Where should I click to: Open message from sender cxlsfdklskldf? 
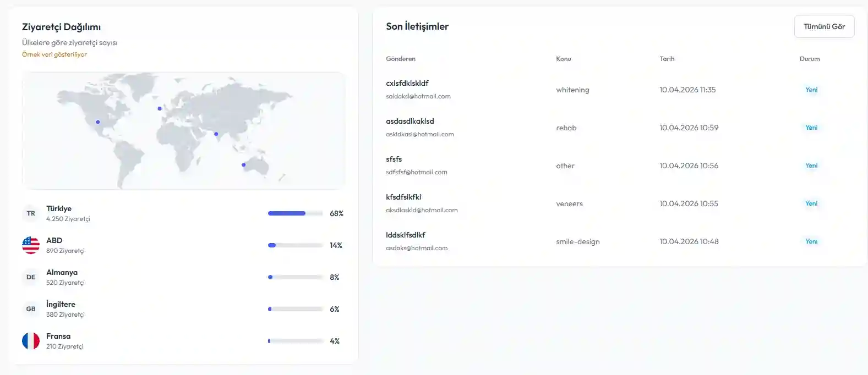coord(407,84)
